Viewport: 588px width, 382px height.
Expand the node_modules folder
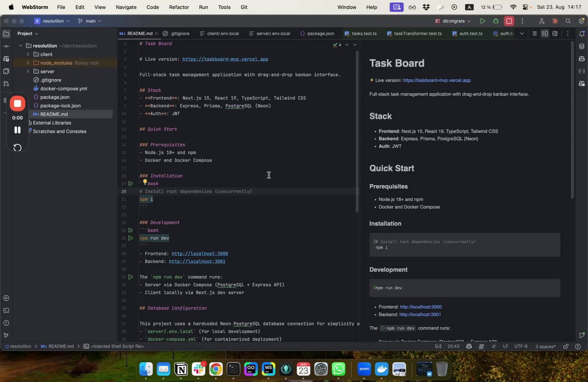tap(28, 63)
